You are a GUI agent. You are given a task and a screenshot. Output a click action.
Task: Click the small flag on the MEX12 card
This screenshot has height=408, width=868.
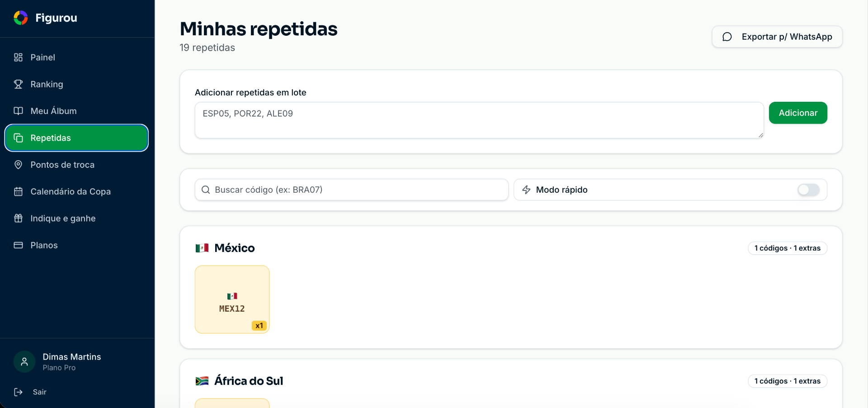click(232, 296)
